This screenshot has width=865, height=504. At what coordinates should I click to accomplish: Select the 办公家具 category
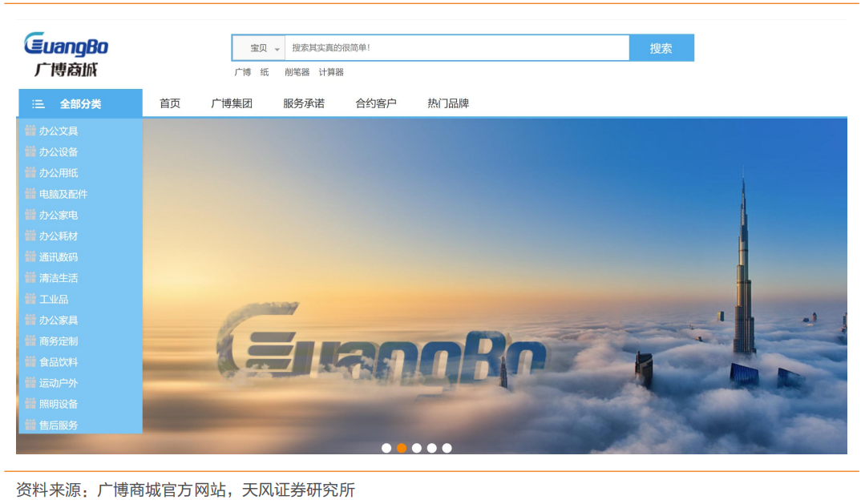[59, 321]
